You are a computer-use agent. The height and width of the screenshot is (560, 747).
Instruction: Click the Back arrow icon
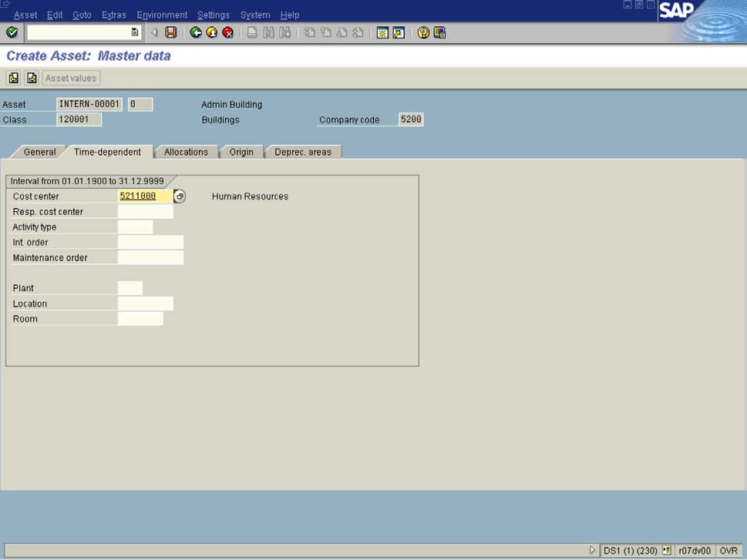tap(194, 32)
